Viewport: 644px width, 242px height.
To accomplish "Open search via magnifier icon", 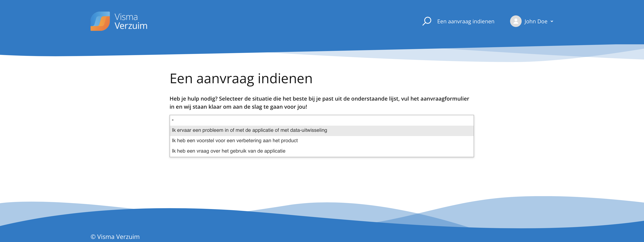I will tap(427, 21).
